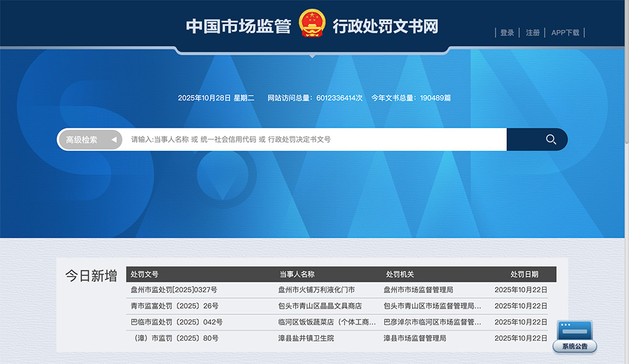This screenshot has height=364, width=629.
Task: Click the triangle arrow on 高级检索
Action: [114, 140]
